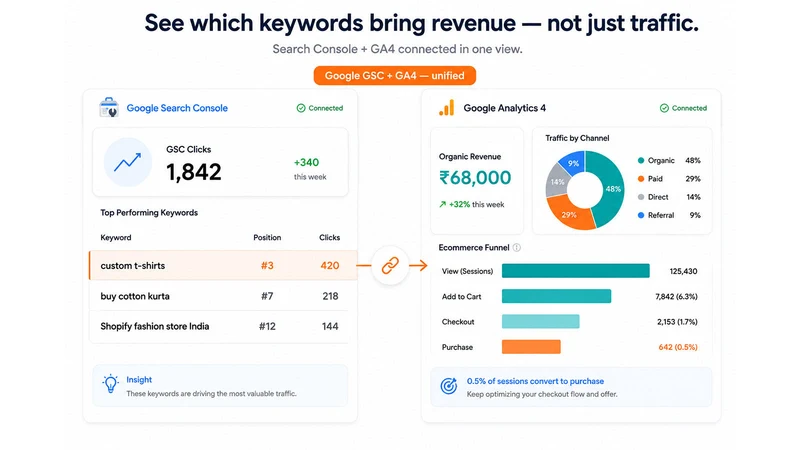Click the +340 this week value
Image resolution: width=800 pixels, height=450 pixels.
(307, 163)
